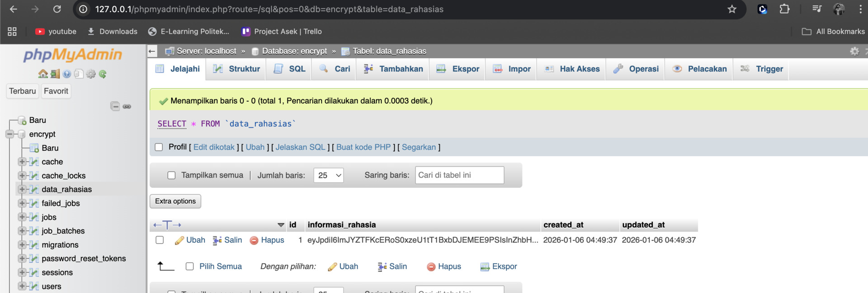Click the phpMyAdmin home icon
Screen dimensions: 868x293
[x=43, y=74]
